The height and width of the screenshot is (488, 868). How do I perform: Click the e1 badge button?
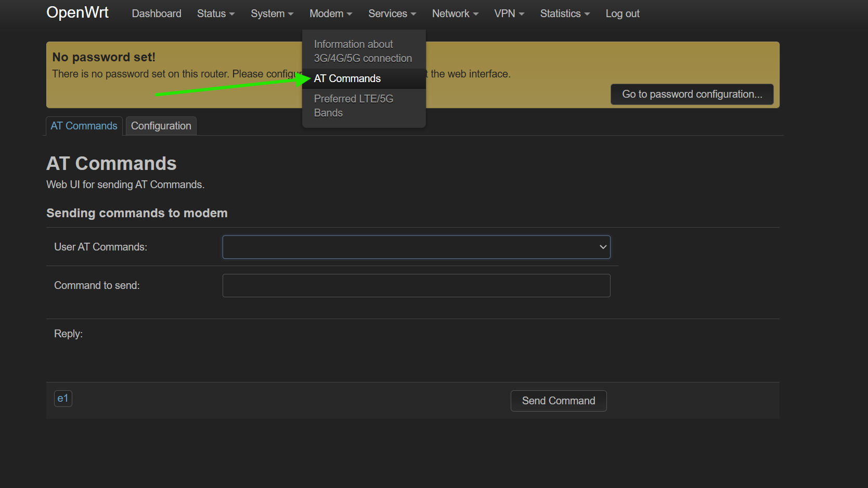click(63, 398)
